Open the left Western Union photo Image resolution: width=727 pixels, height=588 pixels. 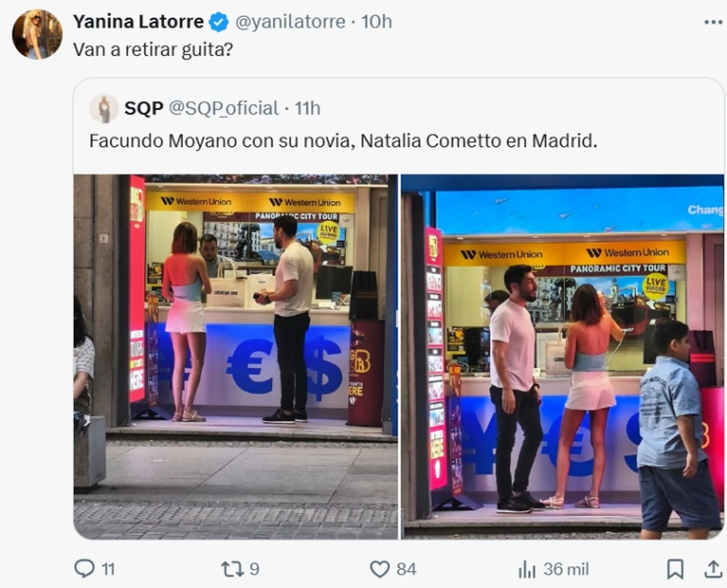tap(236, 357)
